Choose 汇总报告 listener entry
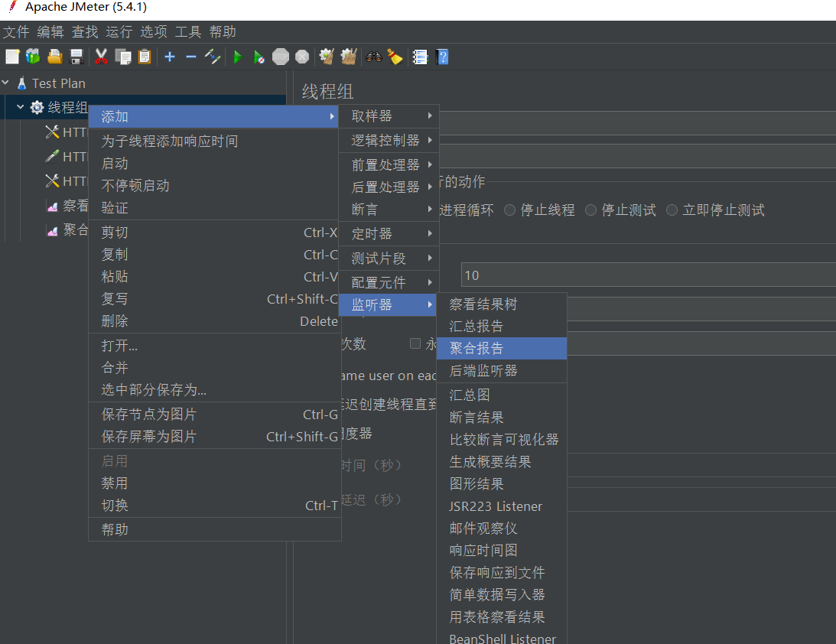The image size is (836, 644). [501, 326]
